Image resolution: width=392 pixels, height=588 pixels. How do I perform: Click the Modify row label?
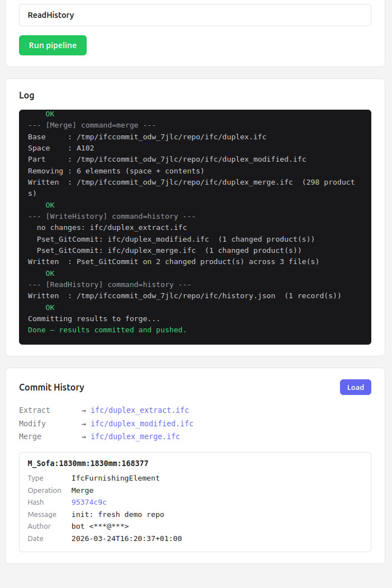pos(32,424)
